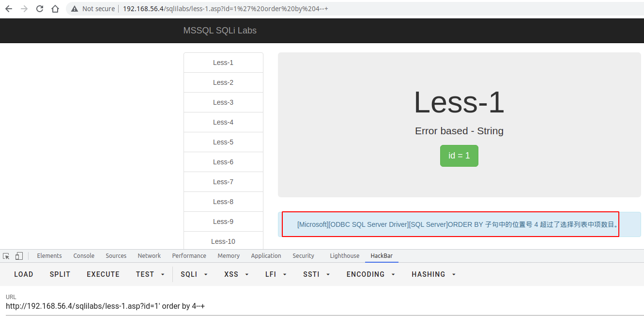The width and height of the screenshot is (644, 317).
Task: Switch to the Network DevTools tab
Action: 149,256
